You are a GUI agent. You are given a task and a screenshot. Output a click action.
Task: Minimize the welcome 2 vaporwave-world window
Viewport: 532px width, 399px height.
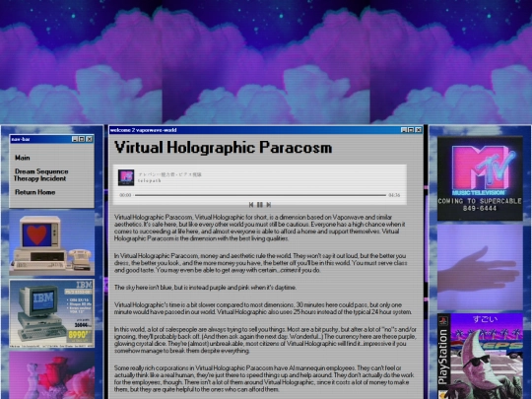[404, 130]
